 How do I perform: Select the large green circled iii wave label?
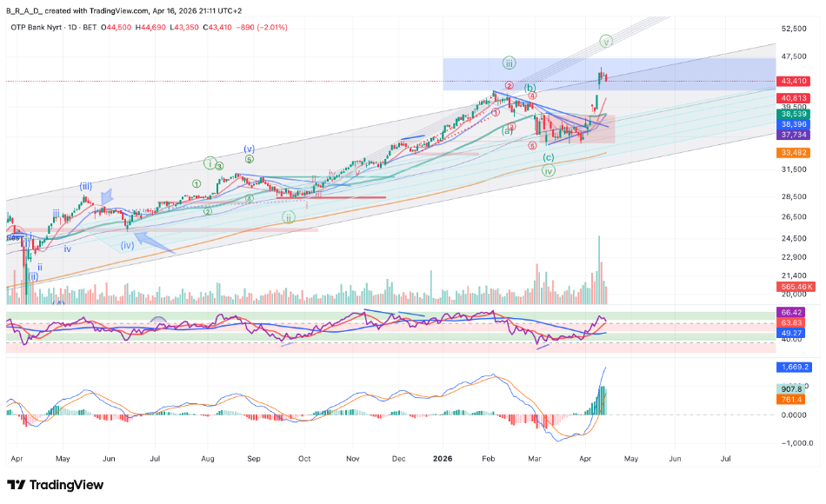point(510,63)
